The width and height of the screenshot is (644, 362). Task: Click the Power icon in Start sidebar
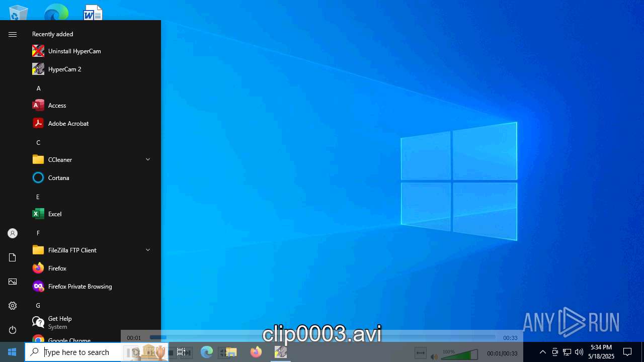click(x=13, y=330)
